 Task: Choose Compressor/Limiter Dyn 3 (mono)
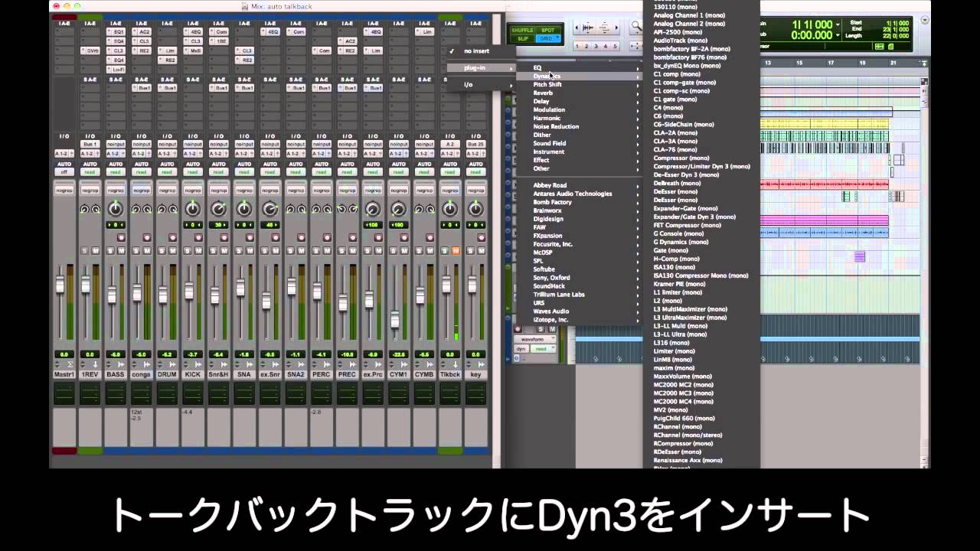click(x=701, y=166)
